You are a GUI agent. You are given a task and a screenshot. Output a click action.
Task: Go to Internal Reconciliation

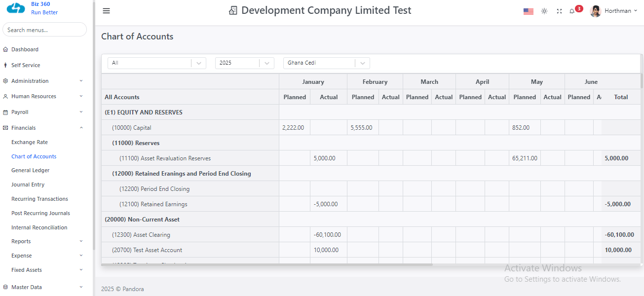(x=39, y=227)
